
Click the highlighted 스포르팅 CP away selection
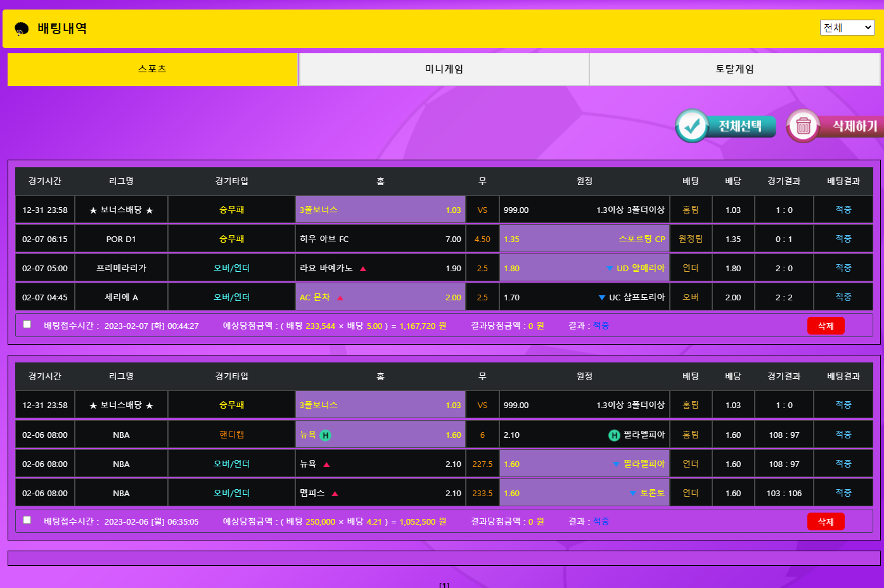[x=584, y=240]
